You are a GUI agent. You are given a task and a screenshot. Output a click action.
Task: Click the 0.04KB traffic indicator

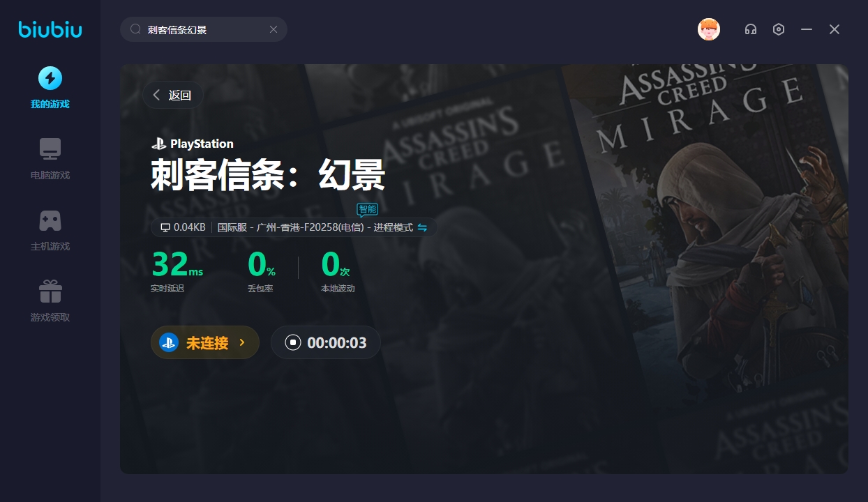(x=183, y=227)
